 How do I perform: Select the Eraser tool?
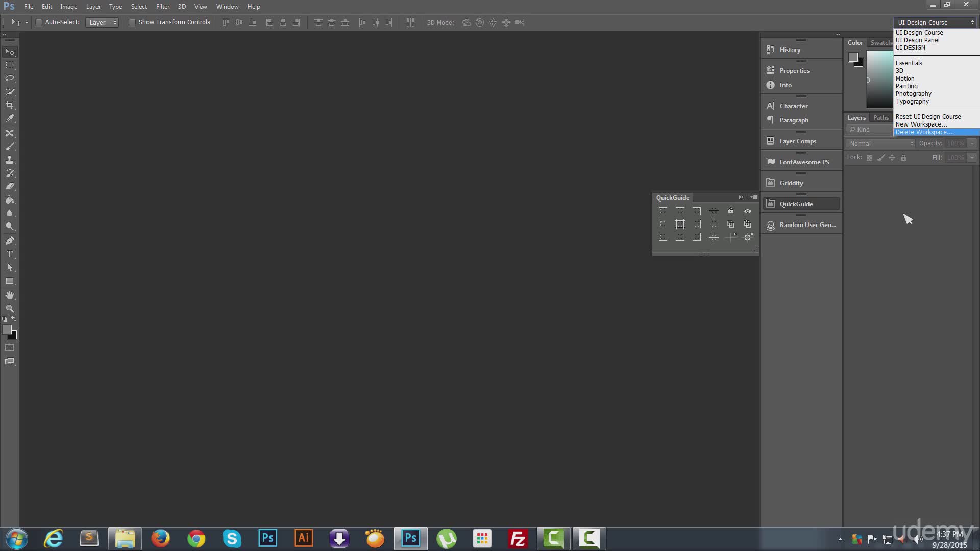tap(10, 186)
